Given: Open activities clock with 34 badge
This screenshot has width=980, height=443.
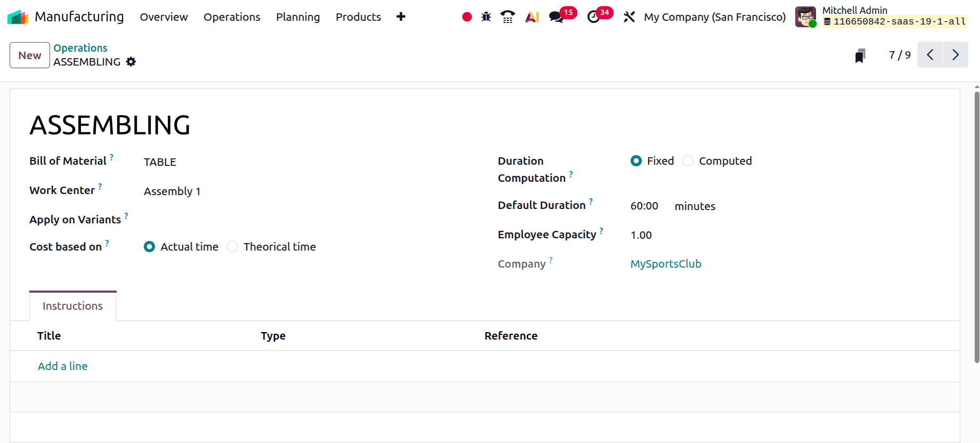Looking at the screenshot, I should click(600, 16).
